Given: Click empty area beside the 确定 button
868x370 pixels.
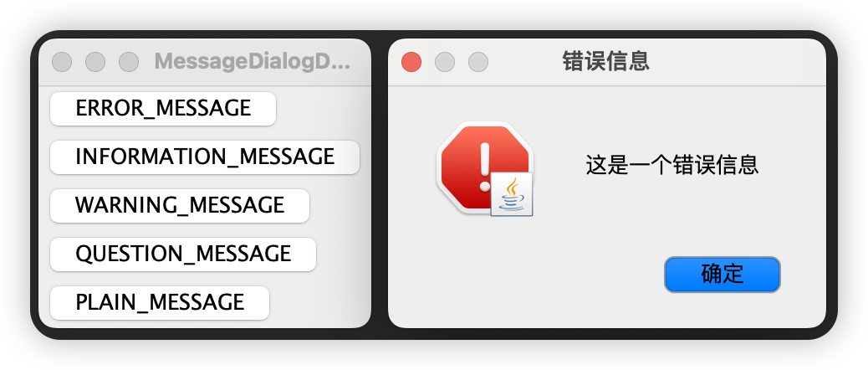Looking at the screenshot, I should pyautogui.click(x=526, y=275).
